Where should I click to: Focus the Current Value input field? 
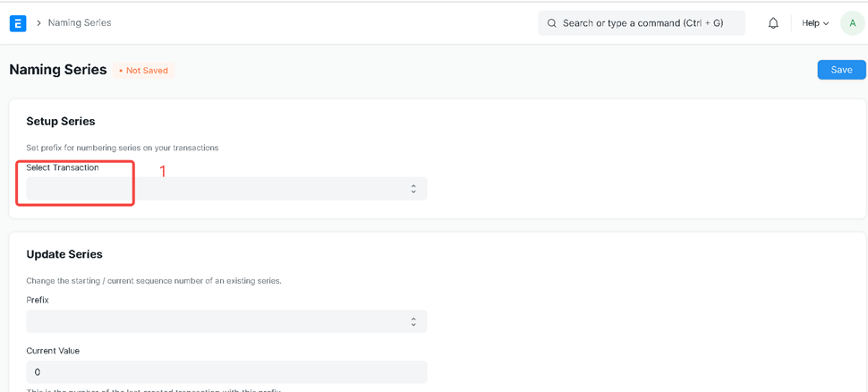(x=226, y=371)
